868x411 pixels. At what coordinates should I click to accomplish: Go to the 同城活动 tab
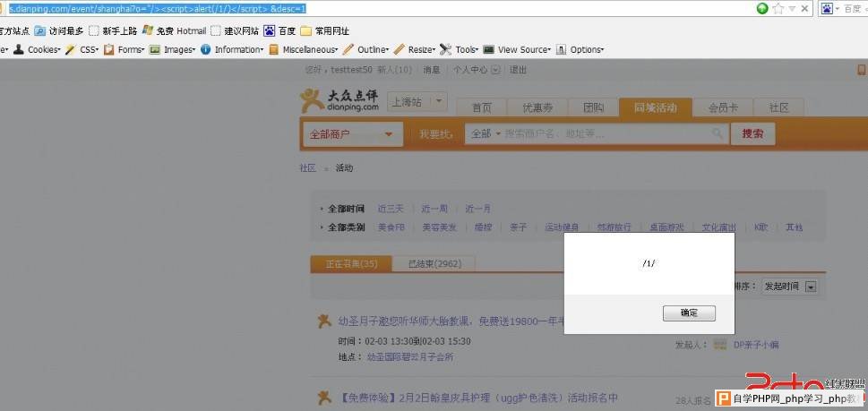[x=656, y=107]
